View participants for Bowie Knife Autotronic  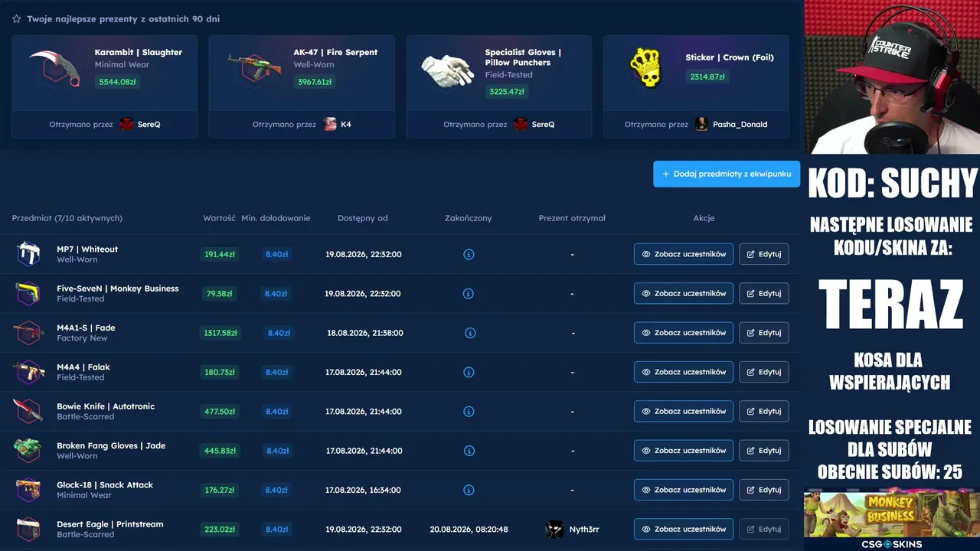(x=684, y=411)
